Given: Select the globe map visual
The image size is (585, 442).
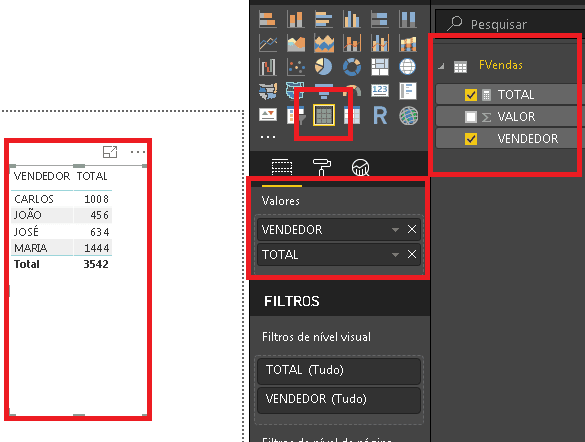Looking at the screenshot, I should click(407, 67).
